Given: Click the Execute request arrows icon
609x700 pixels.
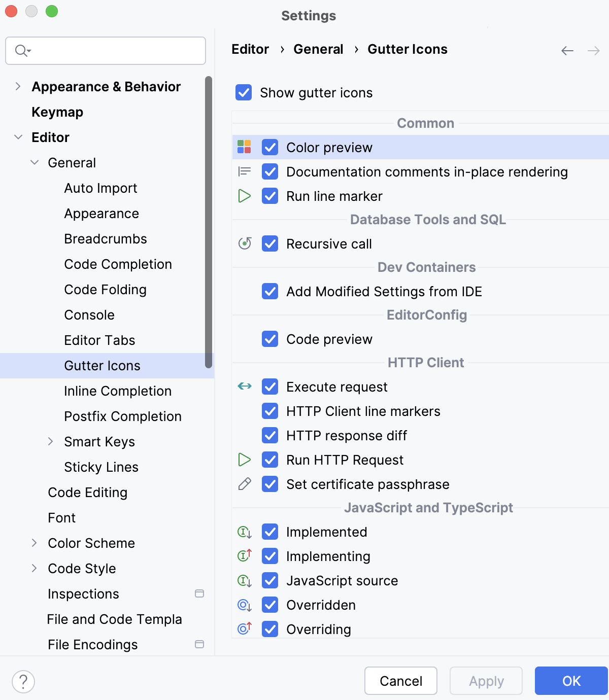Looking at the screenshot, I should [x=244, y=386].
